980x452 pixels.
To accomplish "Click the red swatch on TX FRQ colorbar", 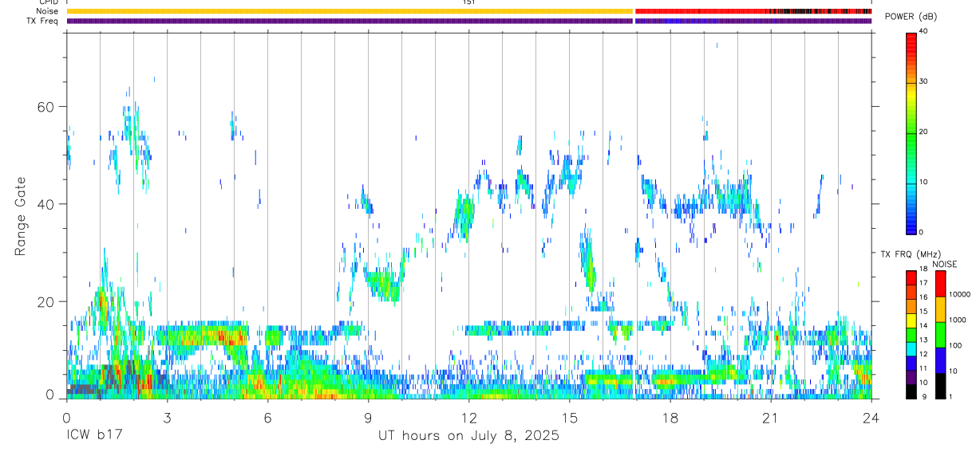I will point(911,277).
